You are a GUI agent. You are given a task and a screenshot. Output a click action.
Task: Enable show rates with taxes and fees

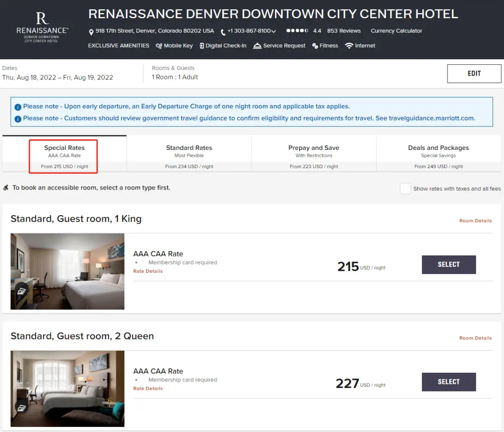[x=405, y=188]
